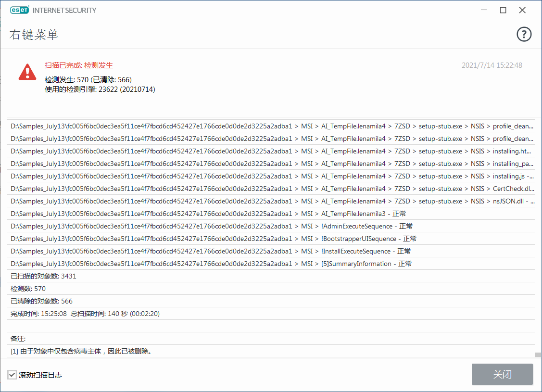Select the !BootstrapperUISequence log row

pyautogui.click(x=271, y=239)
